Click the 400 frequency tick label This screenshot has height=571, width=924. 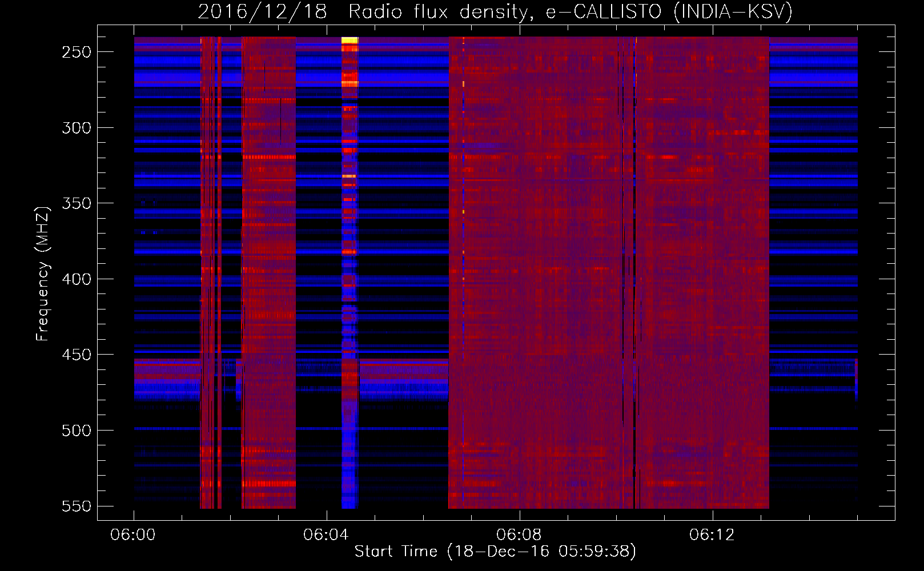[77, 279]
